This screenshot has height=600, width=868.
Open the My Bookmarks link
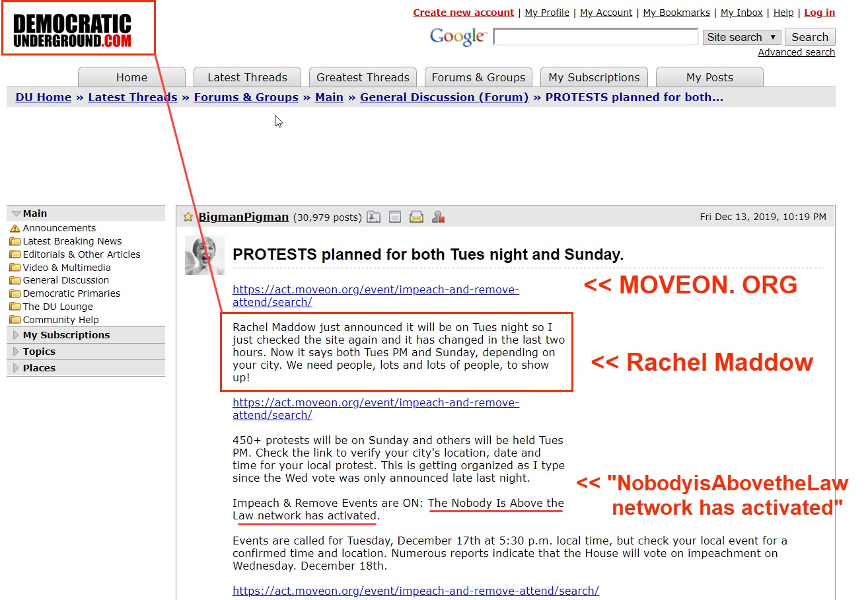pyautogui.click(x=676, y=13)
